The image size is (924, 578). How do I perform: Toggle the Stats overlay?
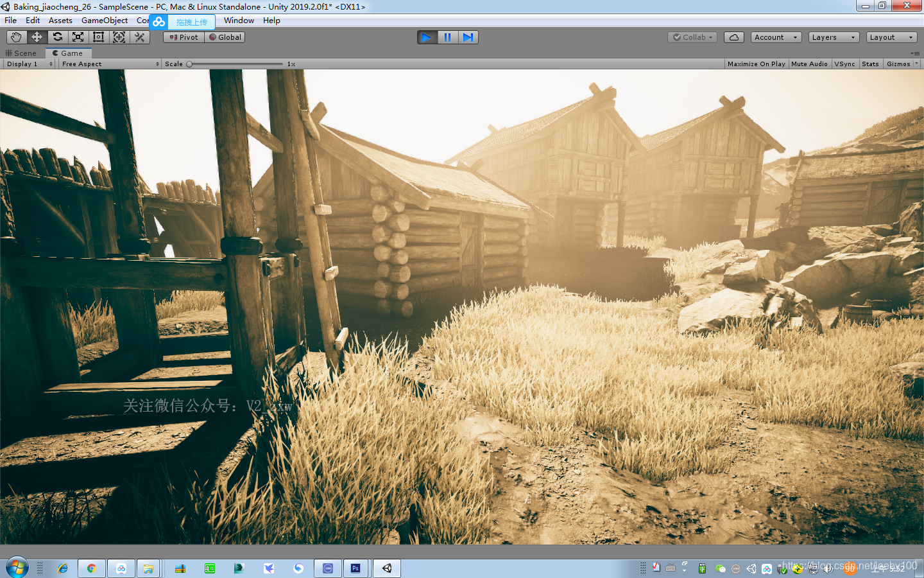click(871, 64)
